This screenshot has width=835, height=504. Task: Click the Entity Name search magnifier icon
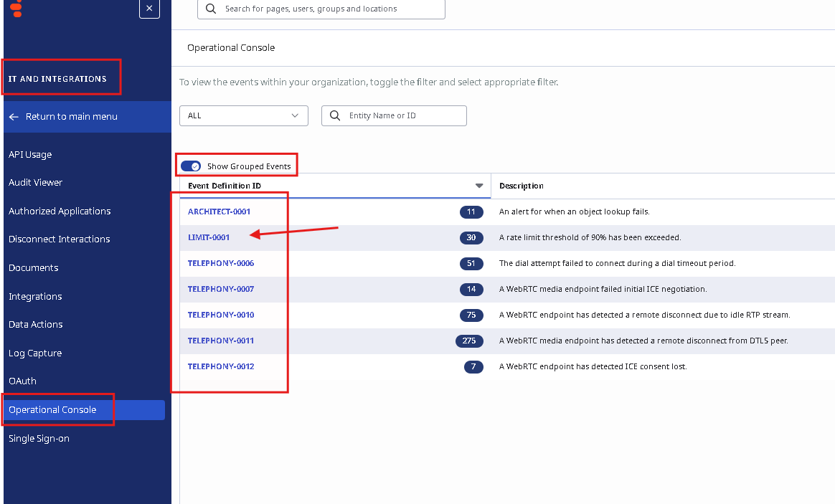[334, 115]
